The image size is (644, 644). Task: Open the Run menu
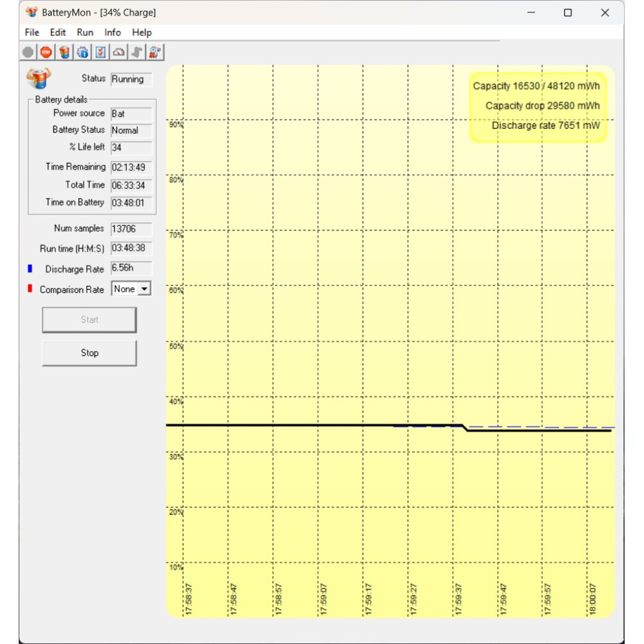pos(85,32)
